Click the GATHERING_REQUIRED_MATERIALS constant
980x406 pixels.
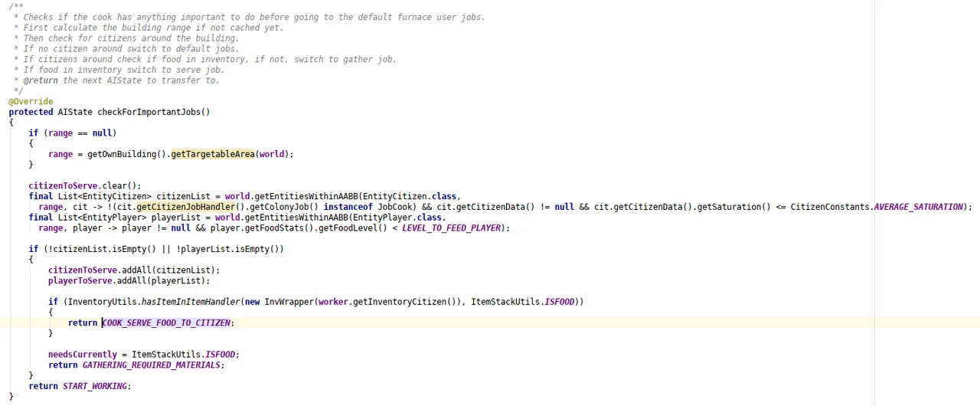point(152,365)
